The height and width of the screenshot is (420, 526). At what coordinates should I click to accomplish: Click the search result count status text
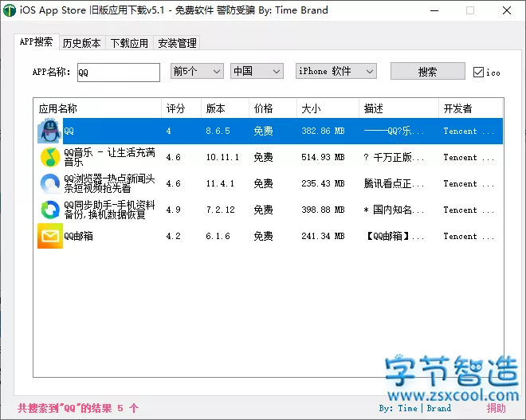tap(78, 408)
